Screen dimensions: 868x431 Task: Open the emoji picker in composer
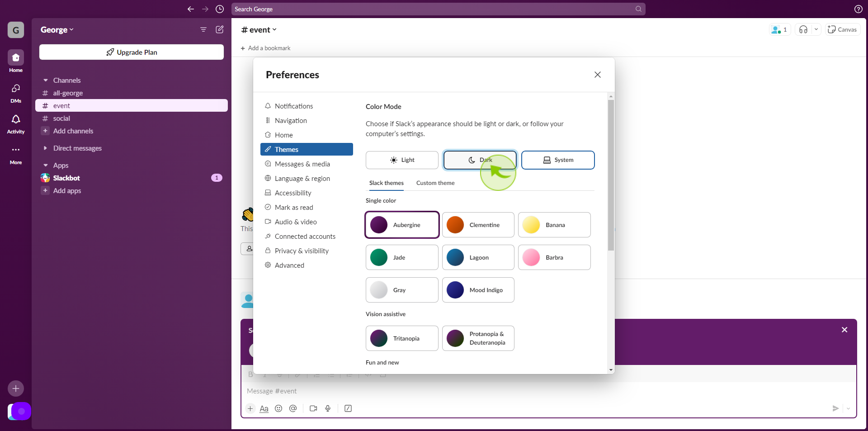(x=278, y=408)
